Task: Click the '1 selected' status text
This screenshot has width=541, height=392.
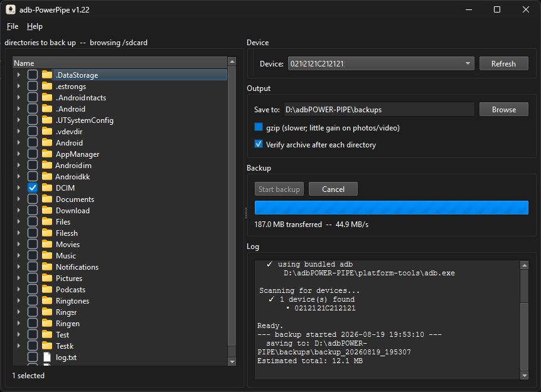Action: [x=28, y=376]
